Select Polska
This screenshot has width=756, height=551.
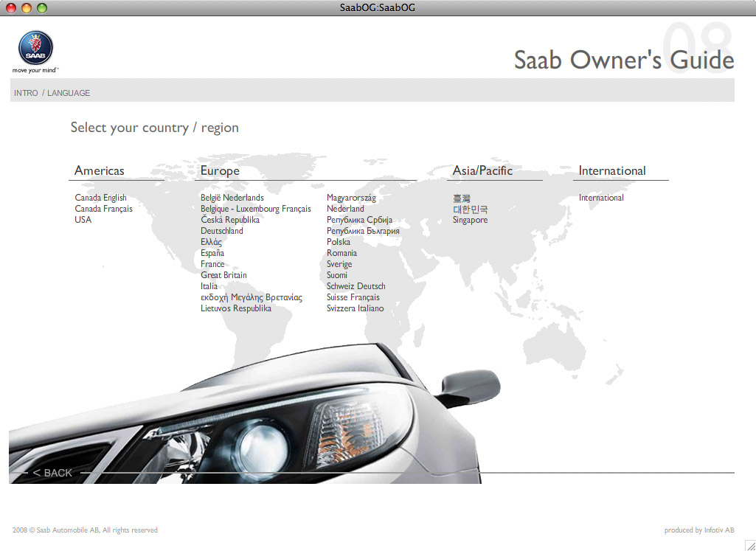(339, 242)
